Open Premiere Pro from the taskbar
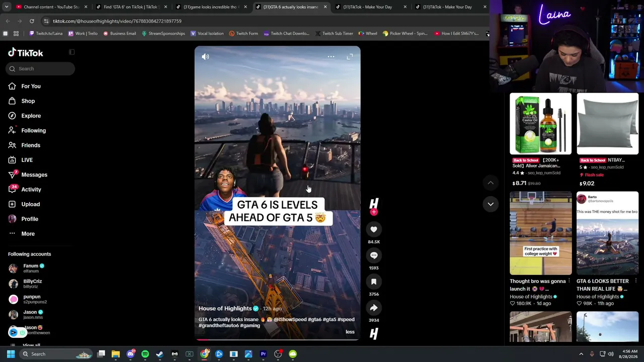 (263, 354)
